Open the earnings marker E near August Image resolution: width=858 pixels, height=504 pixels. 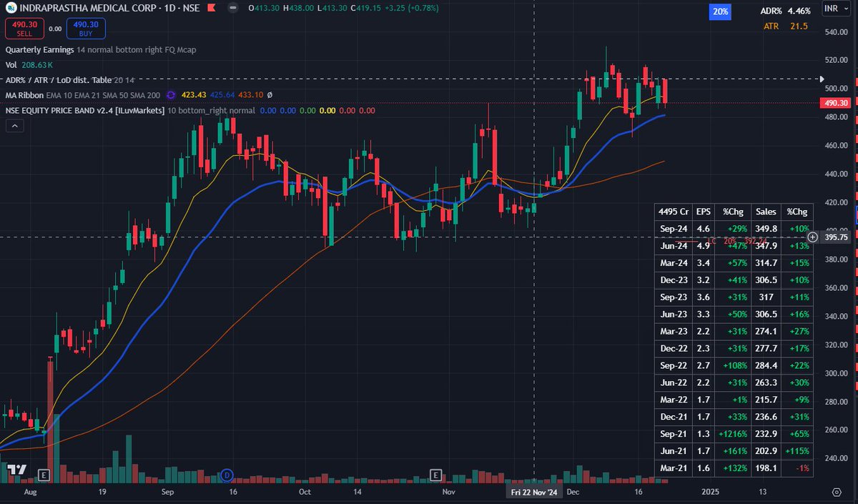point(44,475)
